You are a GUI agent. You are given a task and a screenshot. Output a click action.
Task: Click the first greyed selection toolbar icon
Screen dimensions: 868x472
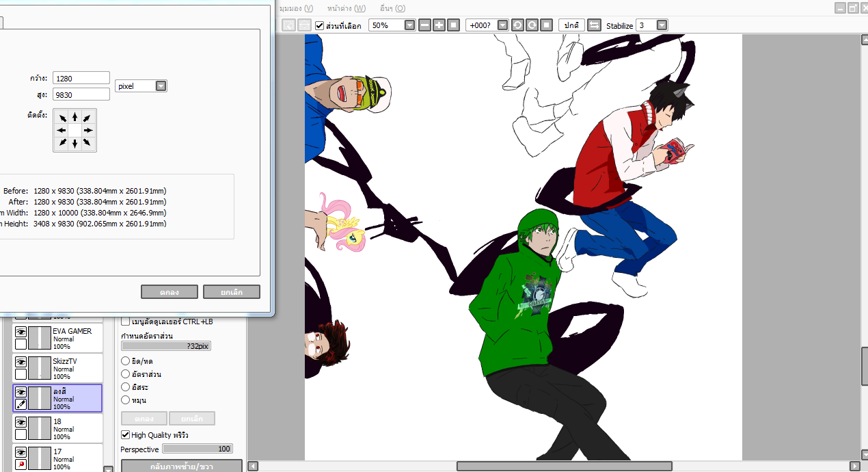point(289,25)
